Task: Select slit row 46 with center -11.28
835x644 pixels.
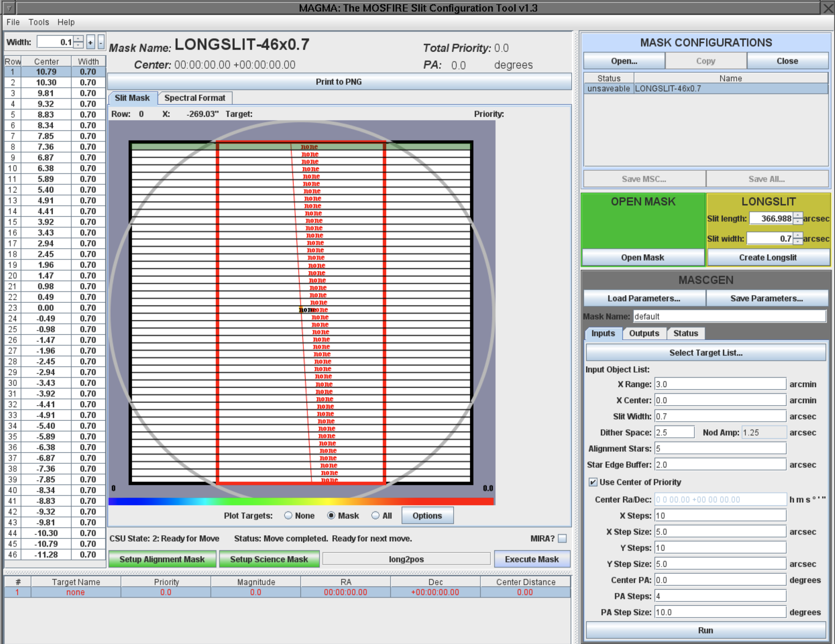Action: (55, 555)
